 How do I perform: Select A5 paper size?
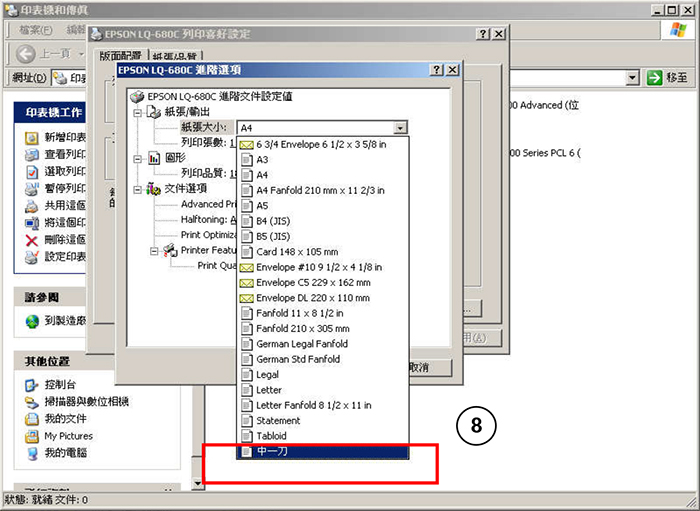pyautogui.click(x=322, y=206)
